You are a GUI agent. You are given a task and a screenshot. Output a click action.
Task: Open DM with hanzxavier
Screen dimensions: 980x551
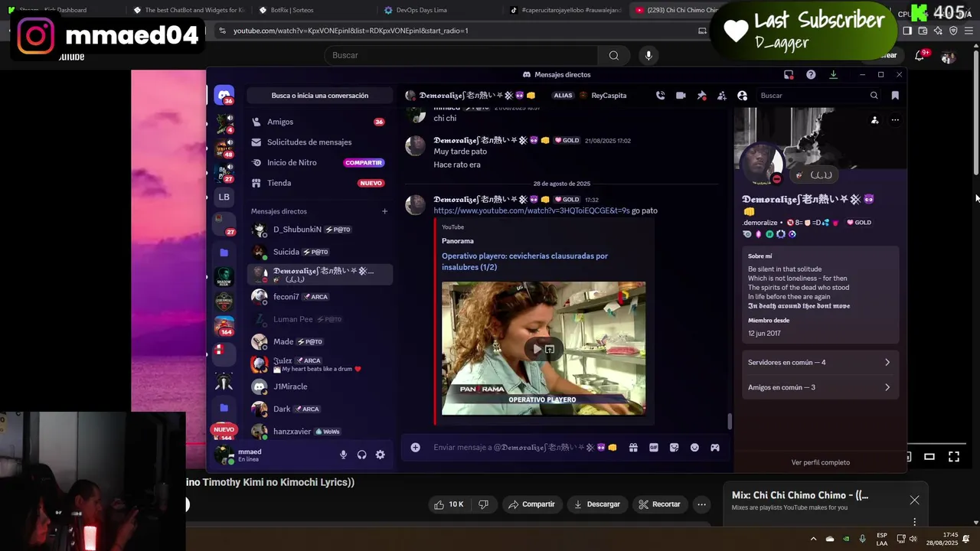(319, 432)
